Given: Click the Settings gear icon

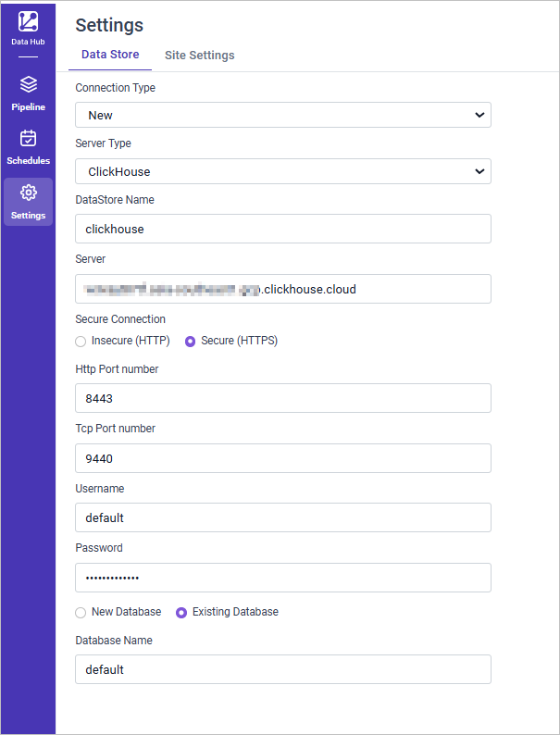Looking at the screenshot, I should pyautogui.click(x=28, y=193).
